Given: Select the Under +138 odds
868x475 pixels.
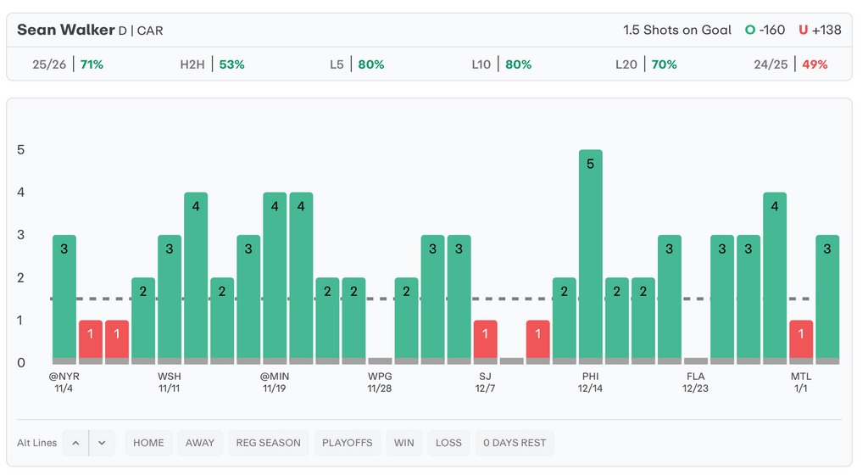Looking at the screenshot, I should pyautogui.click(x=820, y=30).
